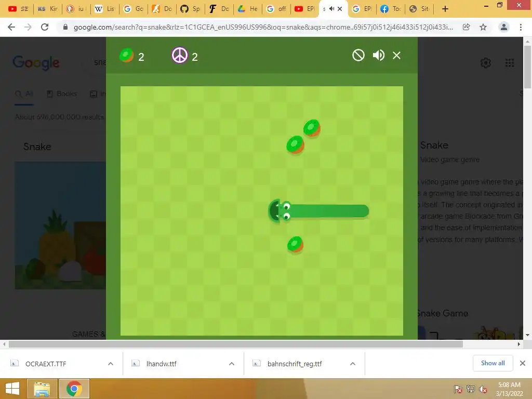532x399 pixels.
Task: Click the vertical page scrollbar thumb
Action: 528,66
